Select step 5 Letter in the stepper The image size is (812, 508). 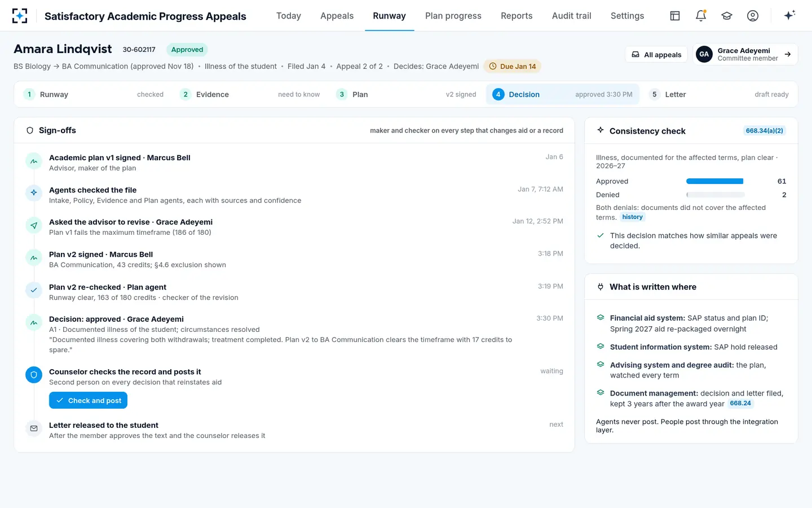(719, 94)
